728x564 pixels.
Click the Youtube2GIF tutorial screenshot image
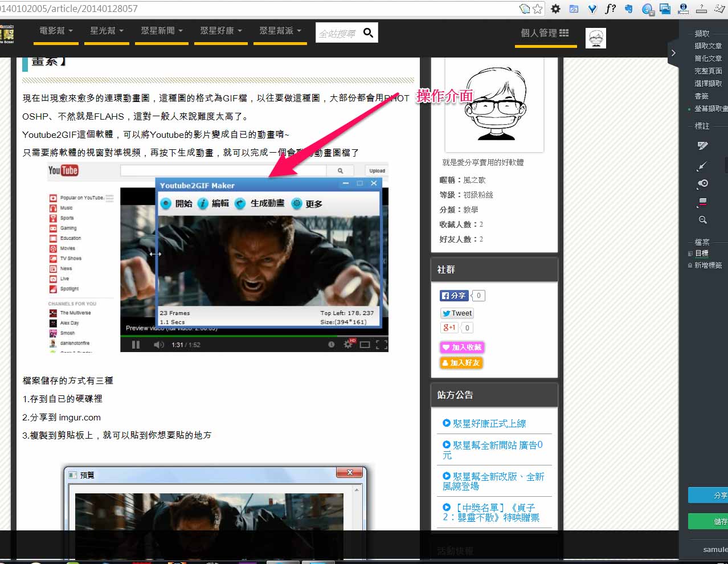click(218, 257)
